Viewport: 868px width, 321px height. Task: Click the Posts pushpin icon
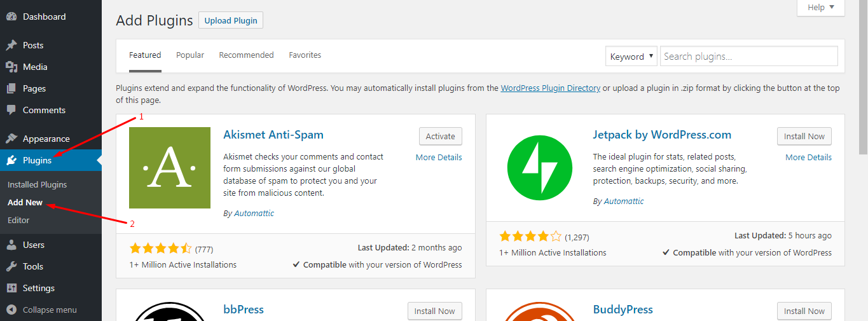tap(11, 45)
